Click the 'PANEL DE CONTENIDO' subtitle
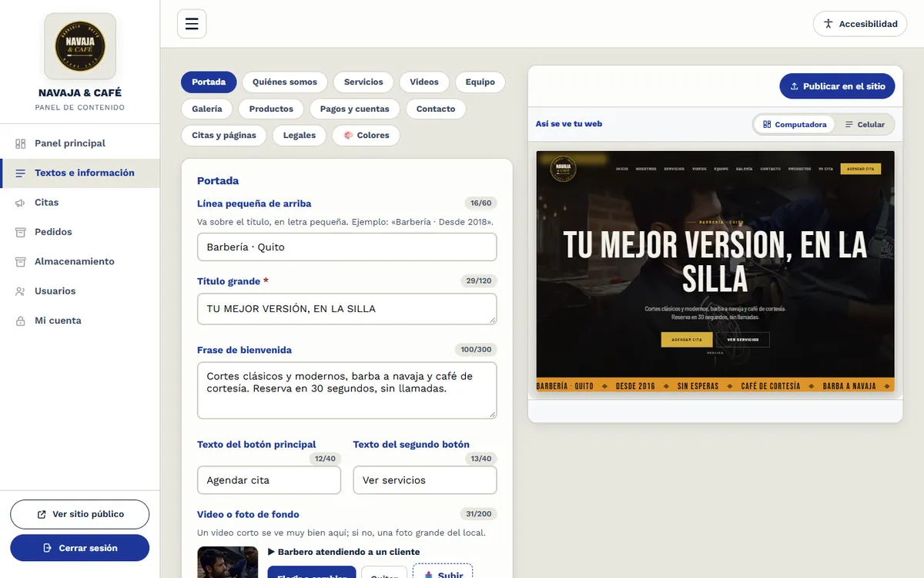The image size is (924, 578). click(80, 107)
